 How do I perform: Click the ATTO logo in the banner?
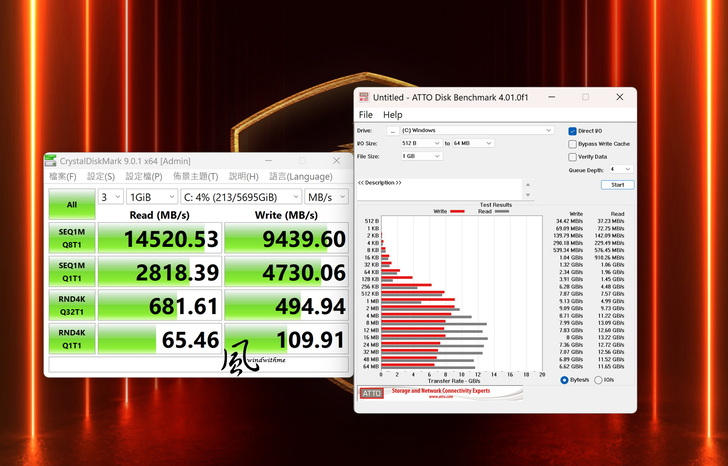pyautogui.click(x=371, y=394)
